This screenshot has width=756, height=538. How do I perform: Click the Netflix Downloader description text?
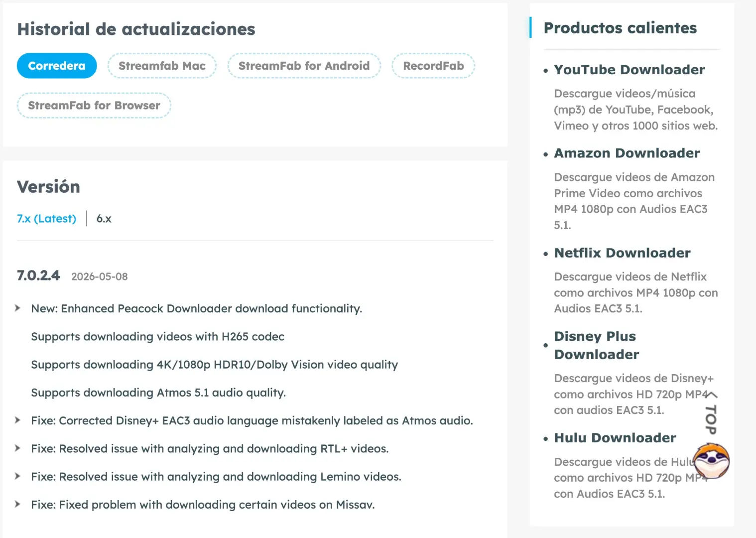tap(636, 293)
